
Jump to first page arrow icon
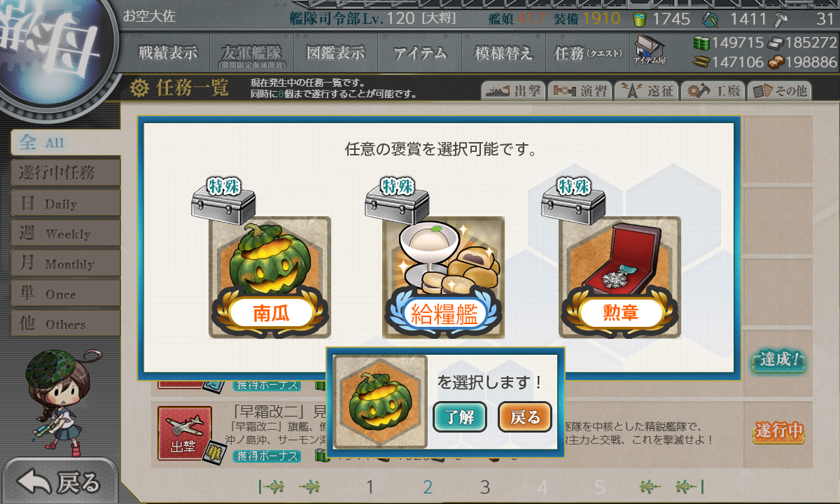(272, 486)
